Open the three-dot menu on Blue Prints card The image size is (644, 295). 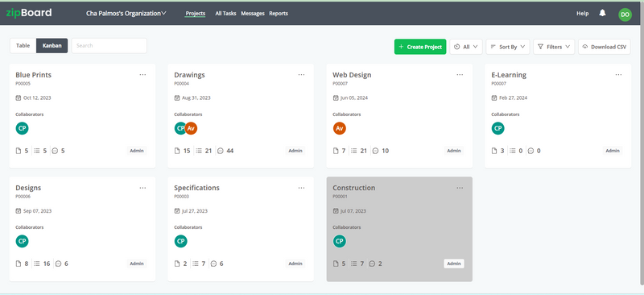point(142,74)
